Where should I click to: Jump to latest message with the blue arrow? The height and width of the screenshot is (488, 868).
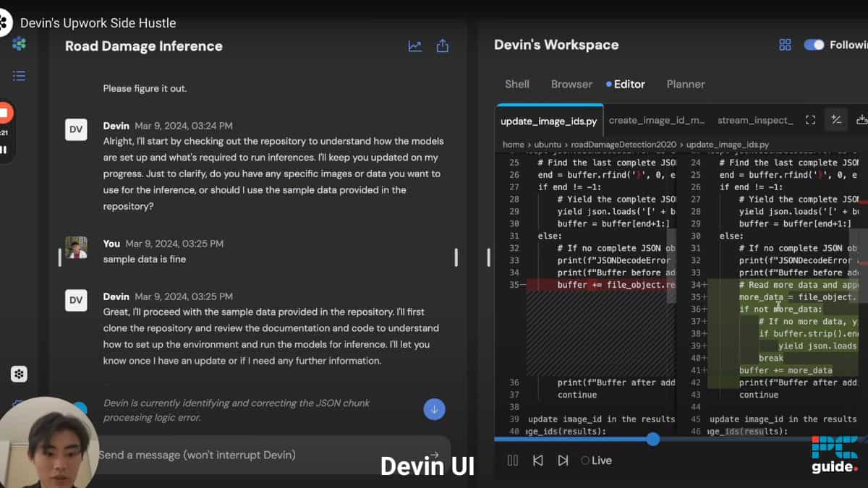[434, 408]
